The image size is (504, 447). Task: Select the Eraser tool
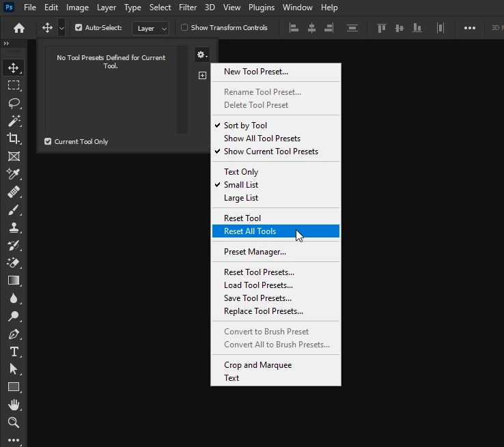pyautogui.click(x=14, y=263)
